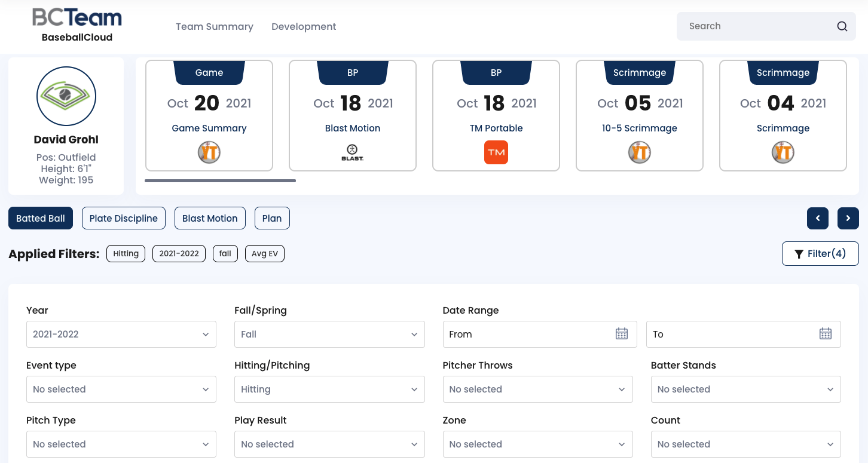Click the previous arrow button
868x463 pixels.
(x=817, y=219)
